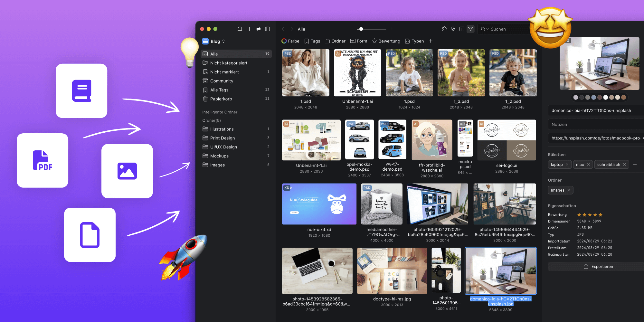Open search options via magnifier chevron
644x322 pixels.
[485, 29]
